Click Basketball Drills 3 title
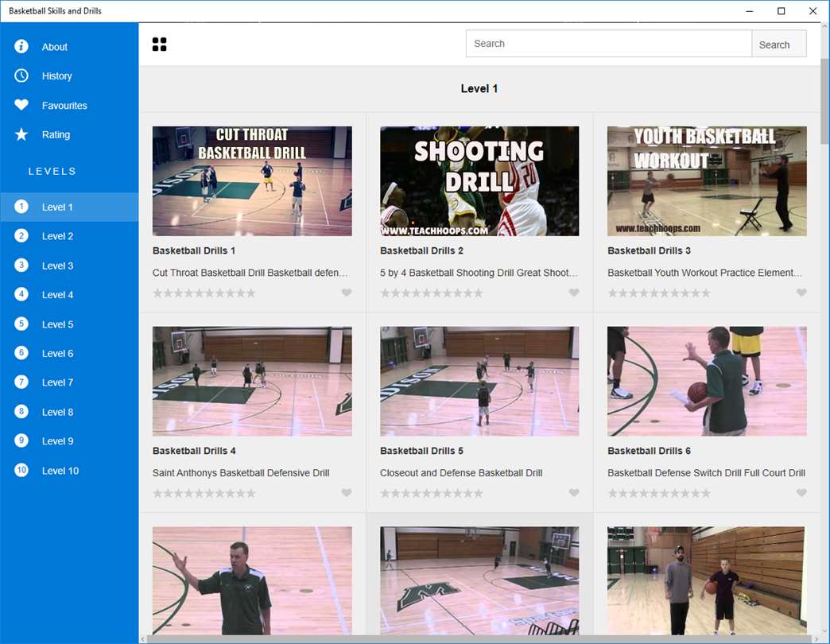 [x=649, y=250]
